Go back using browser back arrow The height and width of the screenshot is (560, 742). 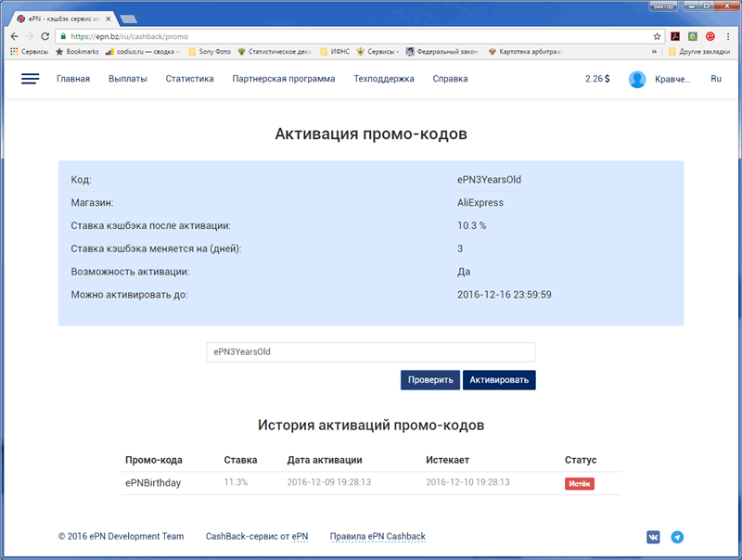click(14, 36)
